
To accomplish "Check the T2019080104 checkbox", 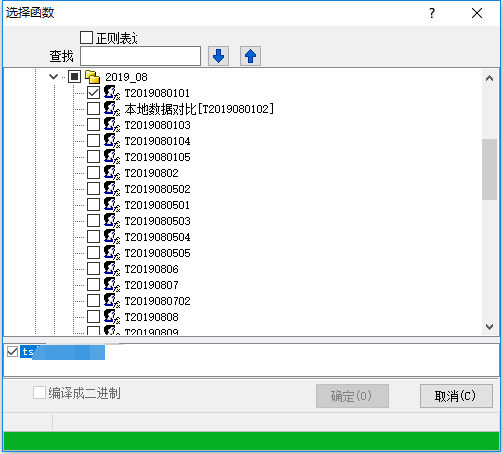I will (x=93, y=141).
